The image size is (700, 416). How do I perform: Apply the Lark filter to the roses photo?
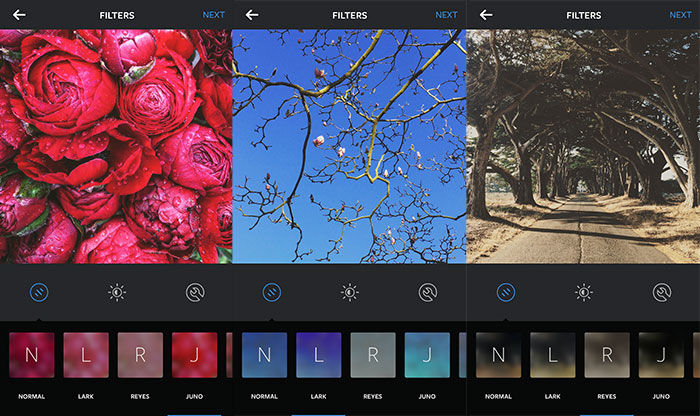[x=86, y=355]
